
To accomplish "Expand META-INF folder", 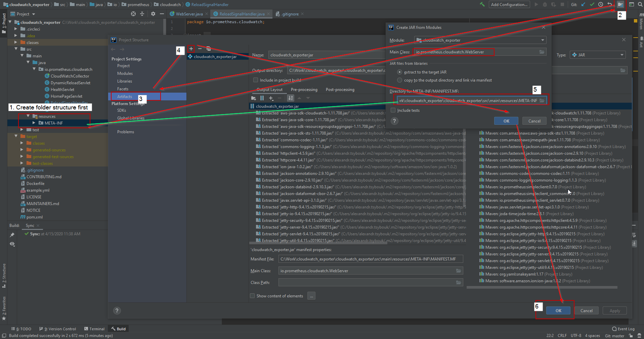I will 34,123.
